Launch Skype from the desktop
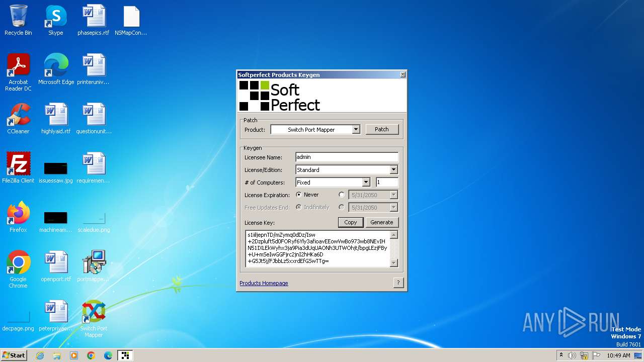The height and width of the screenshot is (362, 644). (56, 20)
